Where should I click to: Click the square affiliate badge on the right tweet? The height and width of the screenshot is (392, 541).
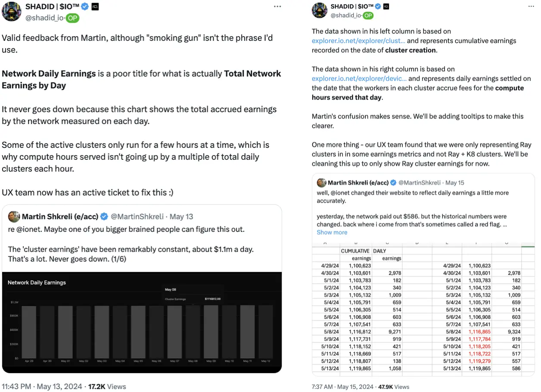386,6
